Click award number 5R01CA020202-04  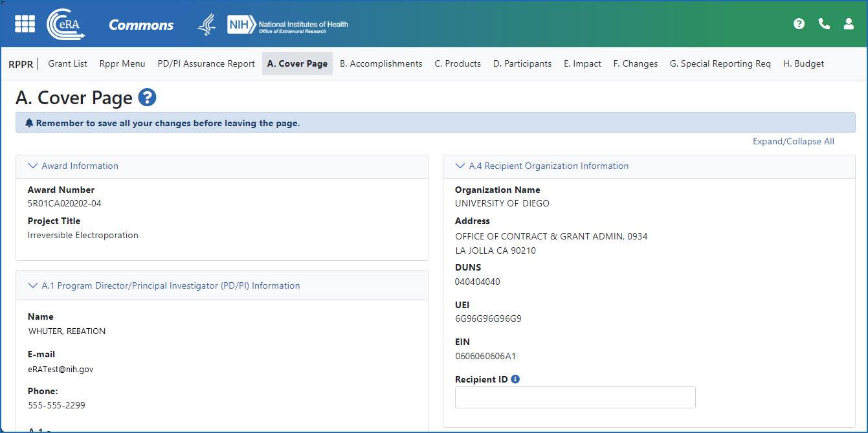[x=65, y=203]
